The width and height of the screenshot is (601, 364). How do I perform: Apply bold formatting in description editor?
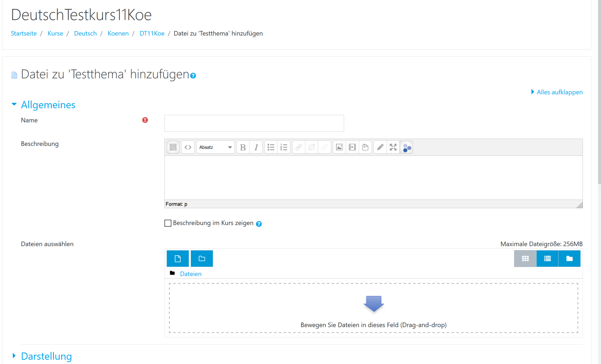243,147
